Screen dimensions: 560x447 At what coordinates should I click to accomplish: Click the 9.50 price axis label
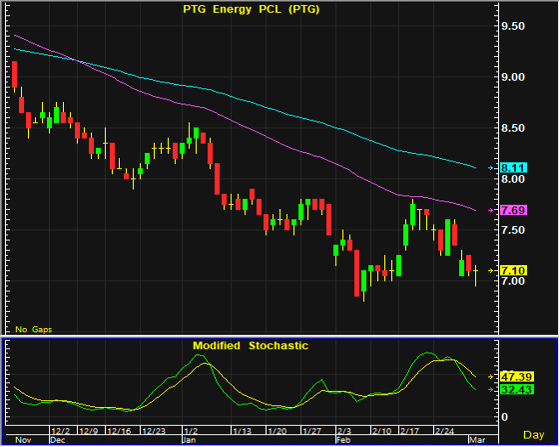[x=513, y=26]
